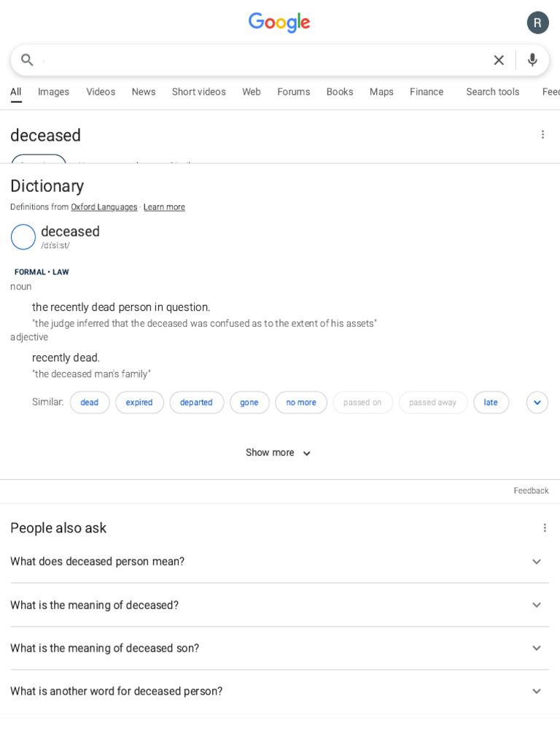Expand Show more dictionary definitions
Image resolution: width=560 pixels, height=747 pixels.
click(279, 453)
